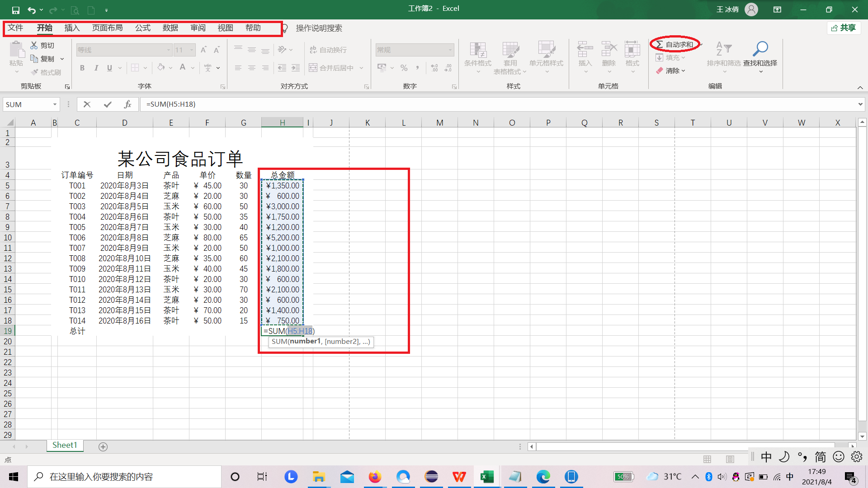
Task: Collapse the ribbon with chevron
Action: pyautogui.click(x=860, y=87)
